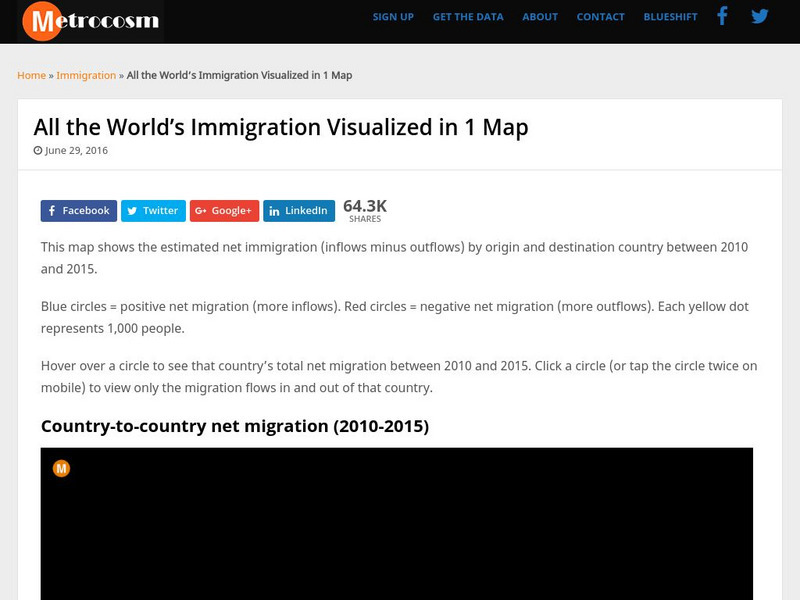This screenshot has height=600, width=800.
Task: Share the article on Facebook
Action: coord(79,211)
